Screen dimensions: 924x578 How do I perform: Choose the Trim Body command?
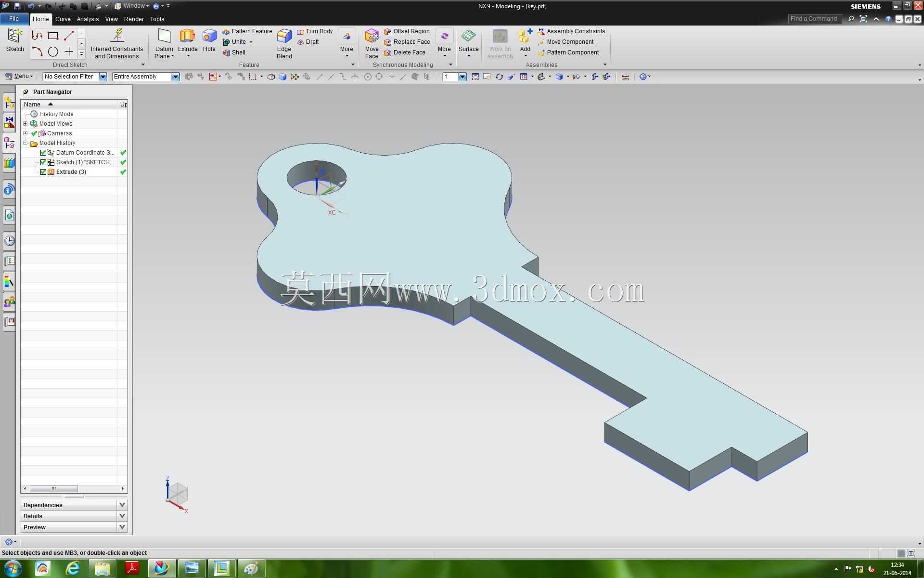pyautogui.click(x=315, y=31)
